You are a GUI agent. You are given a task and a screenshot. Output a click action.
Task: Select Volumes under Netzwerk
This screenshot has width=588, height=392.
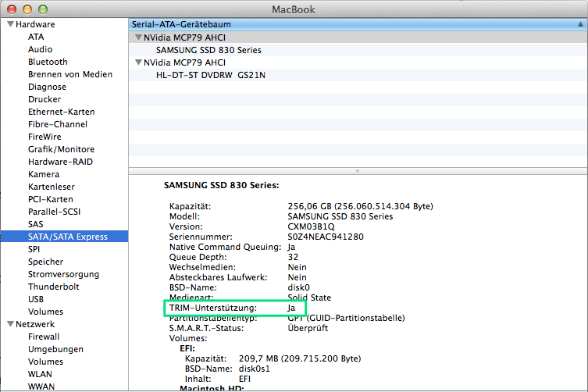(45, 362)
